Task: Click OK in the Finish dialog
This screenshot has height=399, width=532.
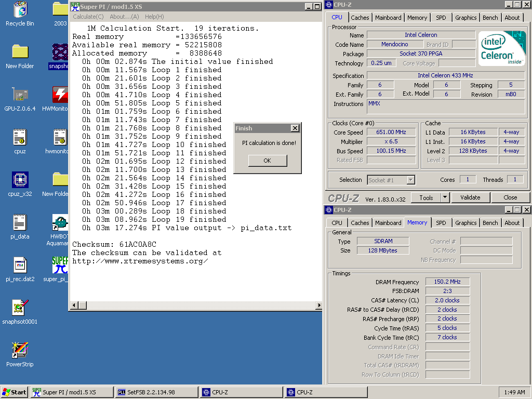Action: [x=268, y=161]
